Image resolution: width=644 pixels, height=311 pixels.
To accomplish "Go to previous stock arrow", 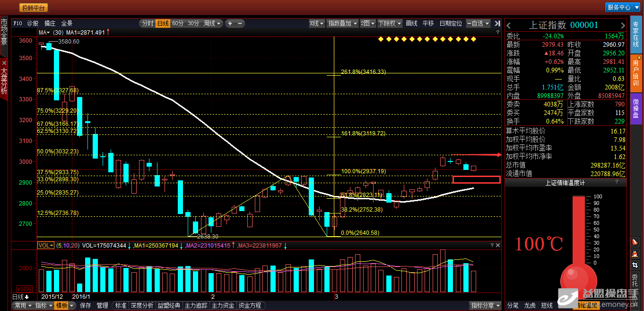I will (x=509, y=25).
